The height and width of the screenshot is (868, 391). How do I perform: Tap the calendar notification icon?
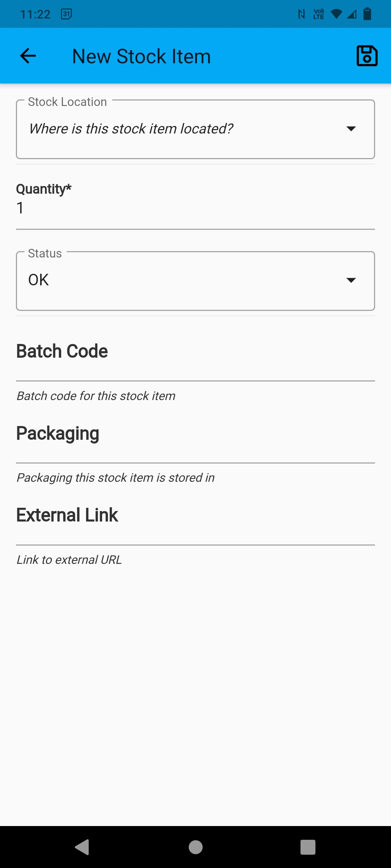pos(66,14)
